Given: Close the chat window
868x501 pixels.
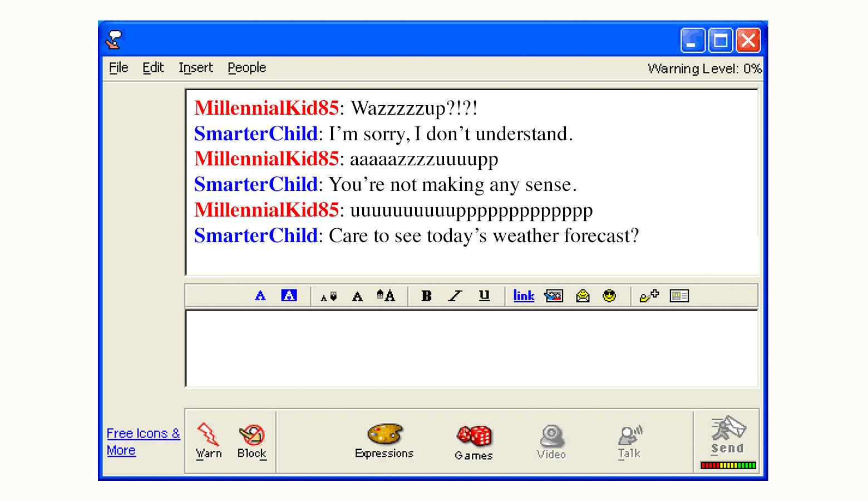Looking at the screenshot, I should coord(748,41).
